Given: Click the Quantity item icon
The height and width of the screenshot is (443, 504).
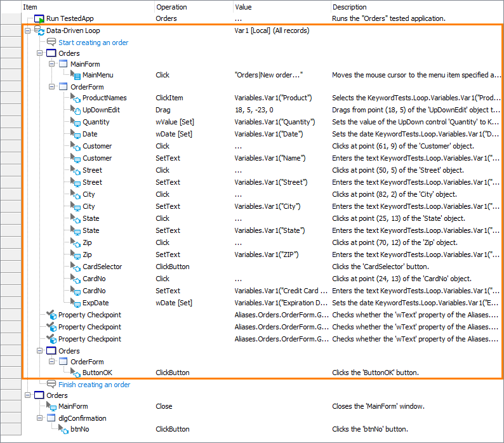Looking at the screenshot, I should click(x=76, y=122).
